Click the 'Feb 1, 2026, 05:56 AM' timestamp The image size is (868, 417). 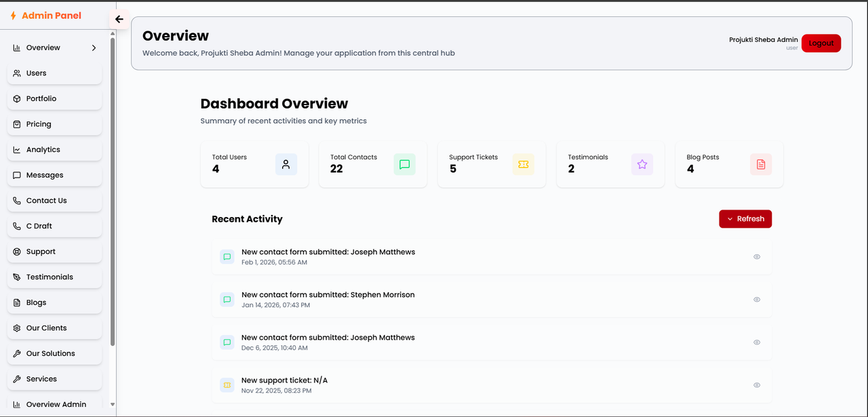click(275, 262)
